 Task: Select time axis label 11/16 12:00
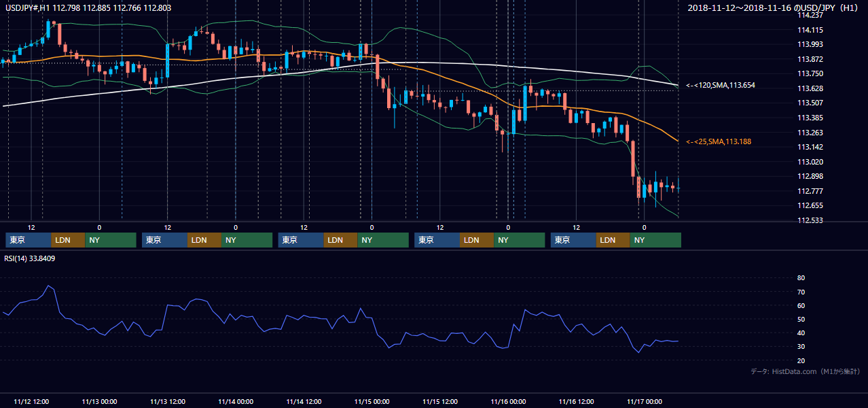coord(577,401)
